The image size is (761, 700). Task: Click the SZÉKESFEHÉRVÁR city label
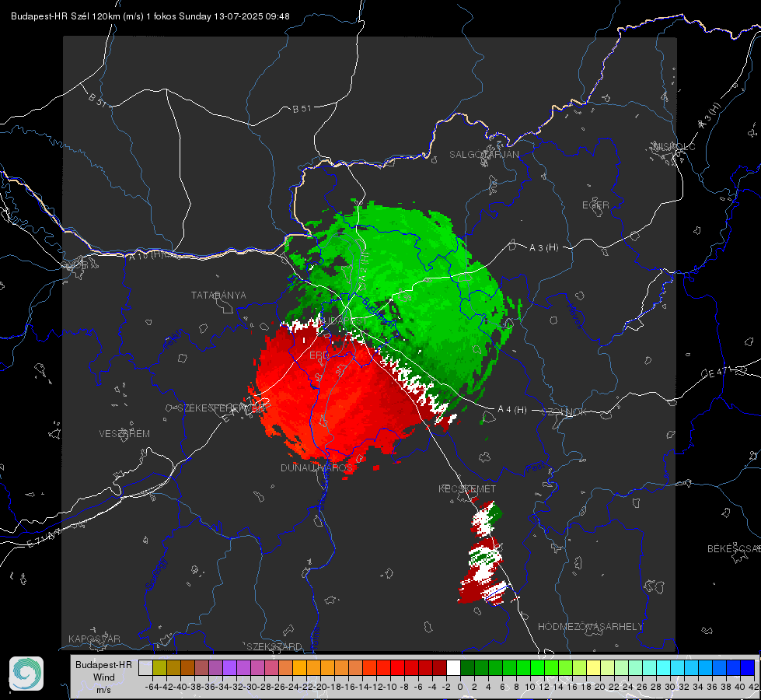point(221,408)
